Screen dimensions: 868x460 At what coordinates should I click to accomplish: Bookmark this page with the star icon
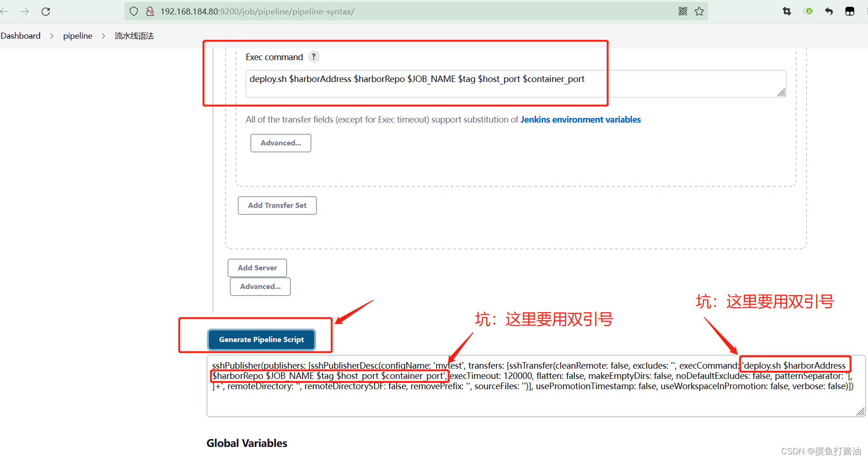[x=699, y=12]
